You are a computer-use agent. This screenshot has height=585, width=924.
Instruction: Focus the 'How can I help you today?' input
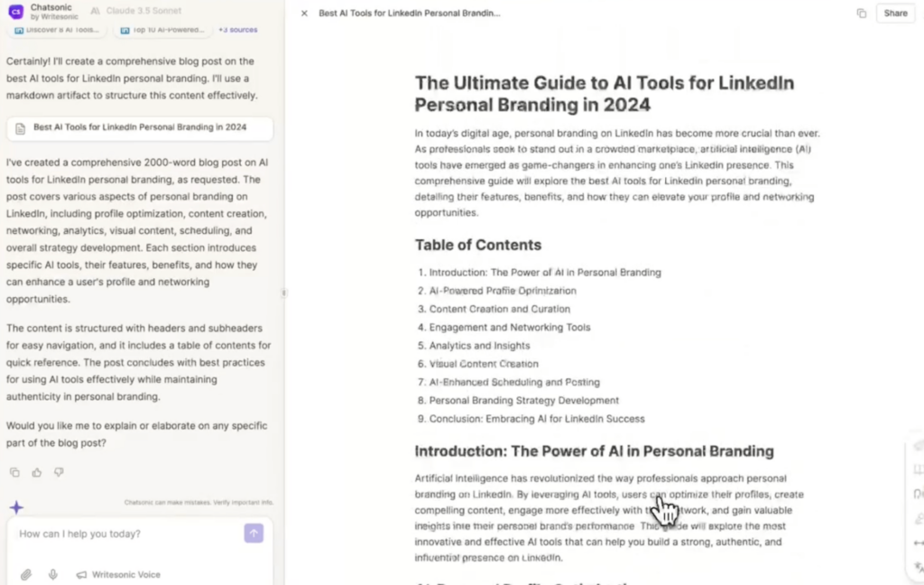click(x=126, y=534)
